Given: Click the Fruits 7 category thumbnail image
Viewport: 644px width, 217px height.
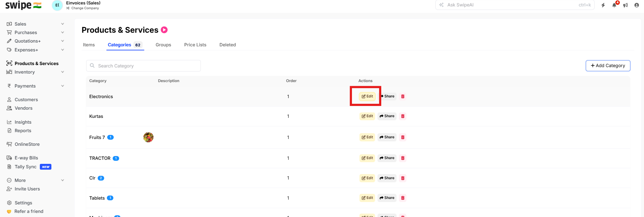Looking at the screenshot, I should [148, 137].
